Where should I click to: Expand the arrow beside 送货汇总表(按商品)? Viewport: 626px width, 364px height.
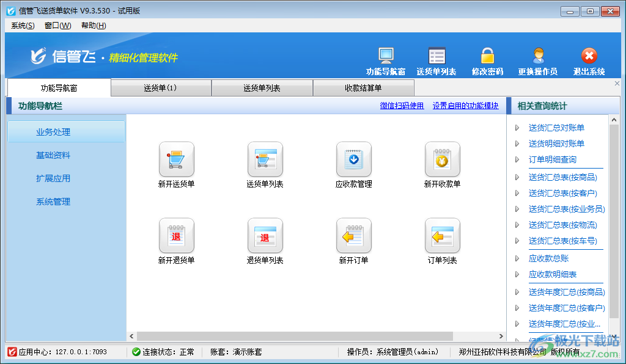coord(517,177)
